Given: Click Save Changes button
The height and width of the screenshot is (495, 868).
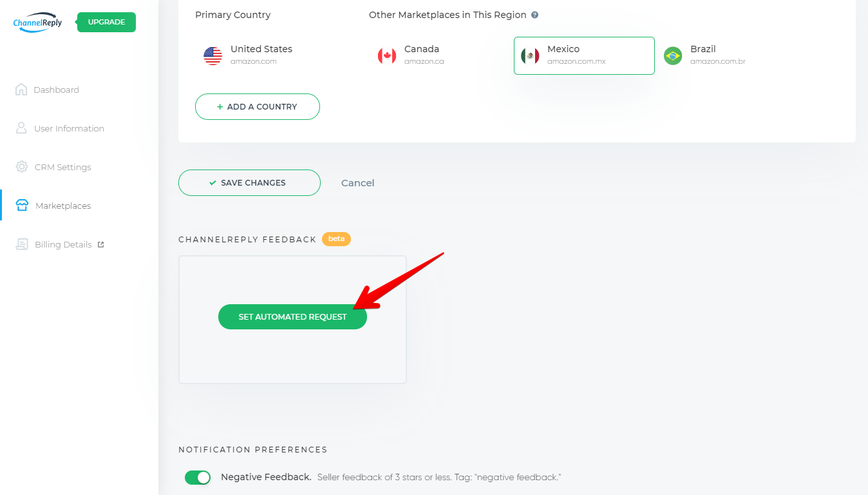Looking at the screenshot, I should (249, 182).
